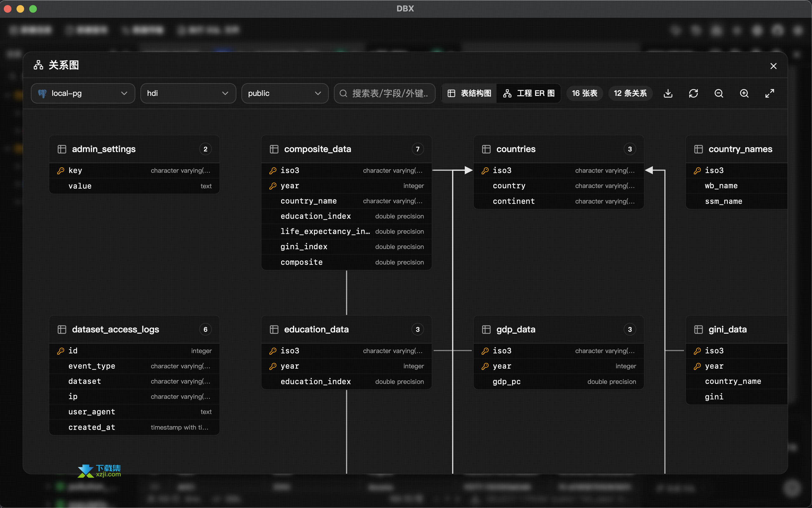Click the countries table icon

(x=486, y=149)
